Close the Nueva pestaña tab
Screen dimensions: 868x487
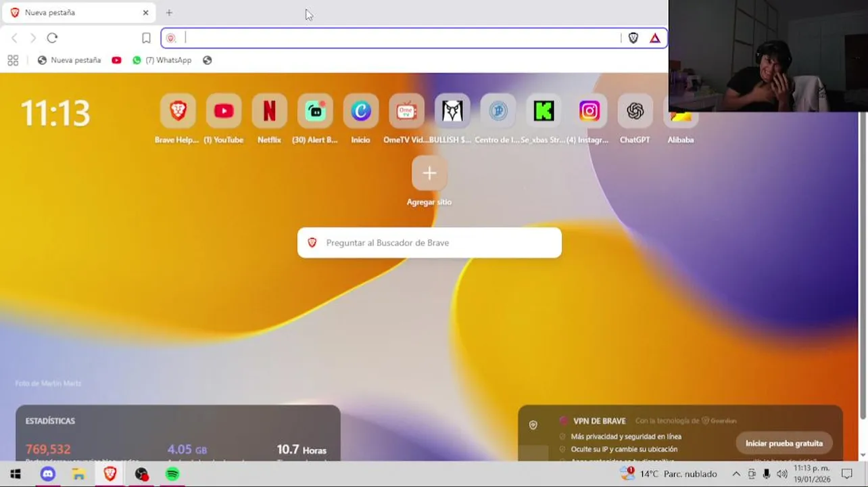(x=145, y=13)
